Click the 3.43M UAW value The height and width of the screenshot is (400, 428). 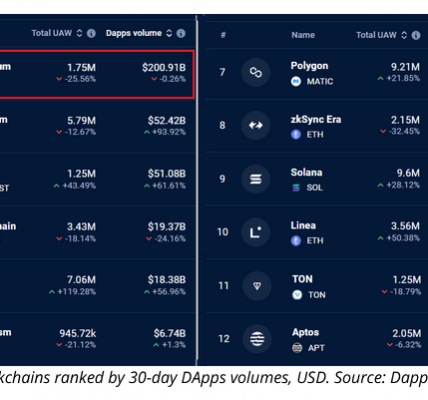click(x=81, y=227)
